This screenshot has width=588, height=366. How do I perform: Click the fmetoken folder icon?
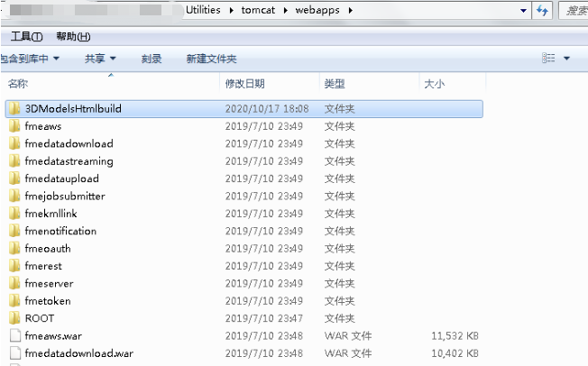tap(14, 300)
